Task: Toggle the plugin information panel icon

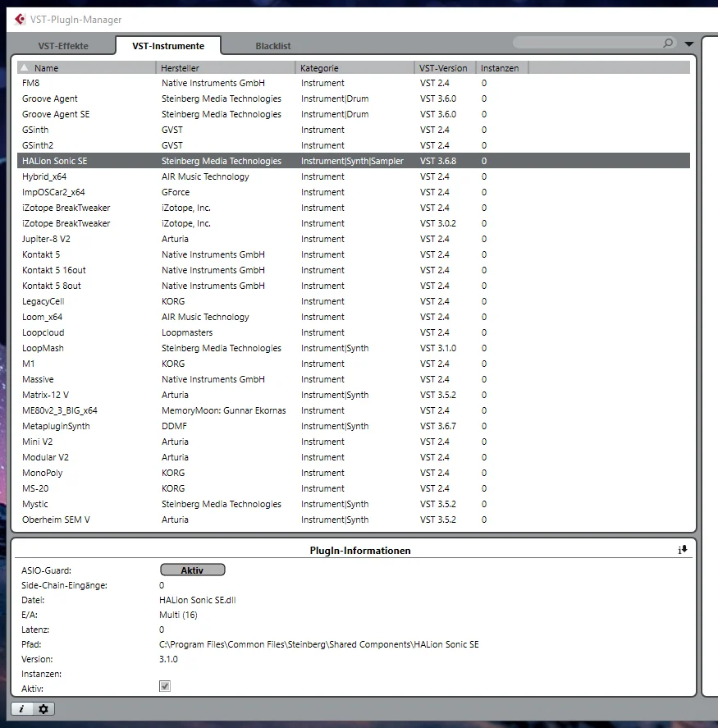Action: [683, 550]
